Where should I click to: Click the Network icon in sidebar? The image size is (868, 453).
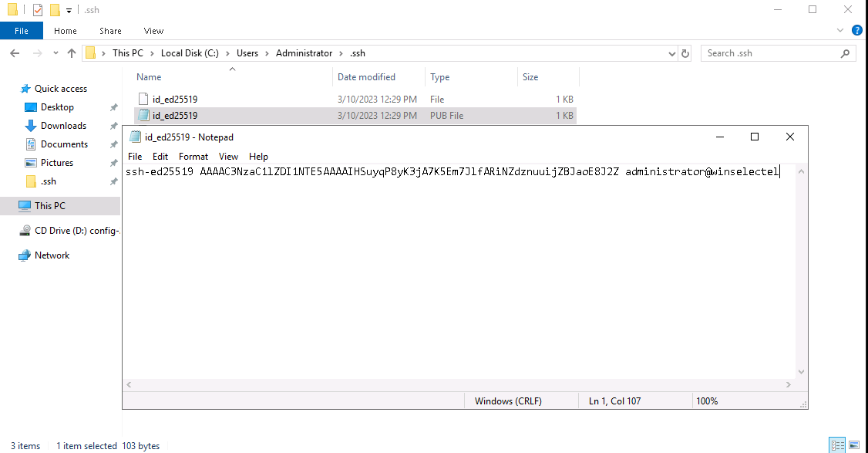(25, 255)
